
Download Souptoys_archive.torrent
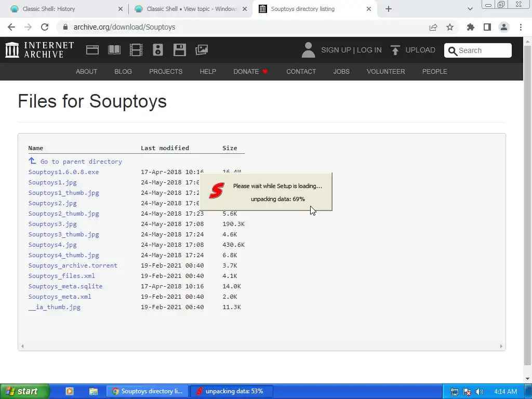73,265
